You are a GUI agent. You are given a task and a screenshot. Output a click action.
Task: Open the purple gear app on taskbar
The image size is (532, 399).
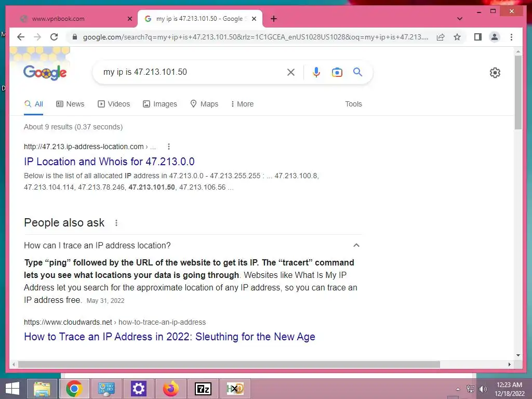pos(138,389)
